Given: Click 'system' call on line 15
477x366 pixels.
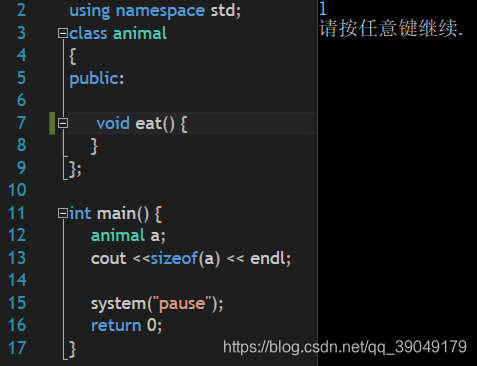Looking at the screenshot, I should click(x=119, y=304).
